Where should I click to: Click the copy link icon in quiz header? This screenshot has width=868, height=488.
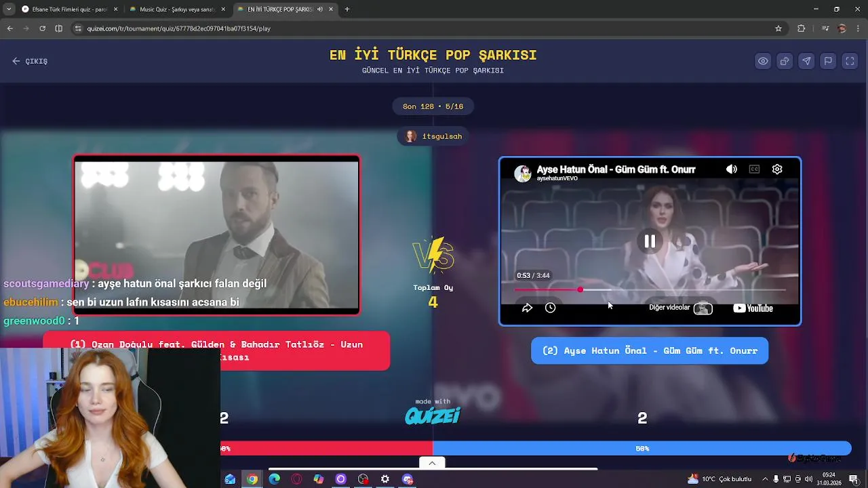pos(785,61)
